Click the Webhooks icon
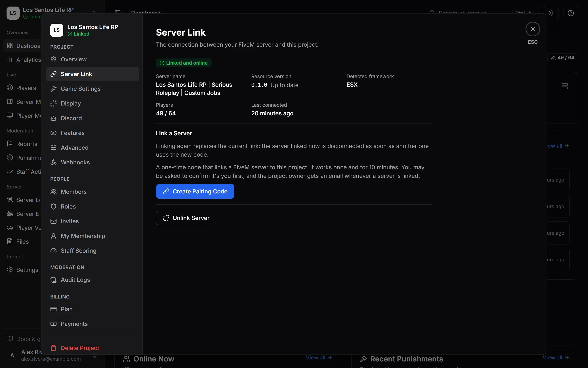 pyautogui.click(x=53, y=162)
